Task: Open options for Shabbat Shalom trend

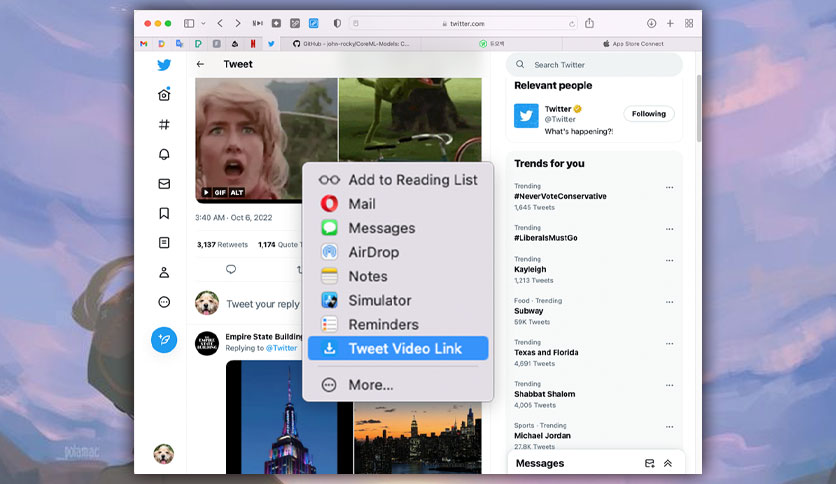Action: click(670, 385)
